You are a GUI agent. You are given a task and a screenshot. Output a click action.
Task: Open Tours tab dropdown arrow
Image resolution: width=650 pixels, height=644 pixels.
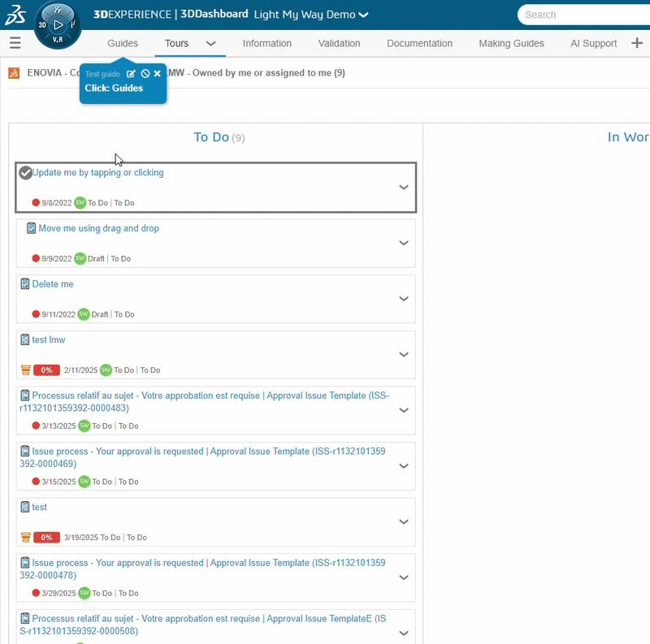click(211, 44)
